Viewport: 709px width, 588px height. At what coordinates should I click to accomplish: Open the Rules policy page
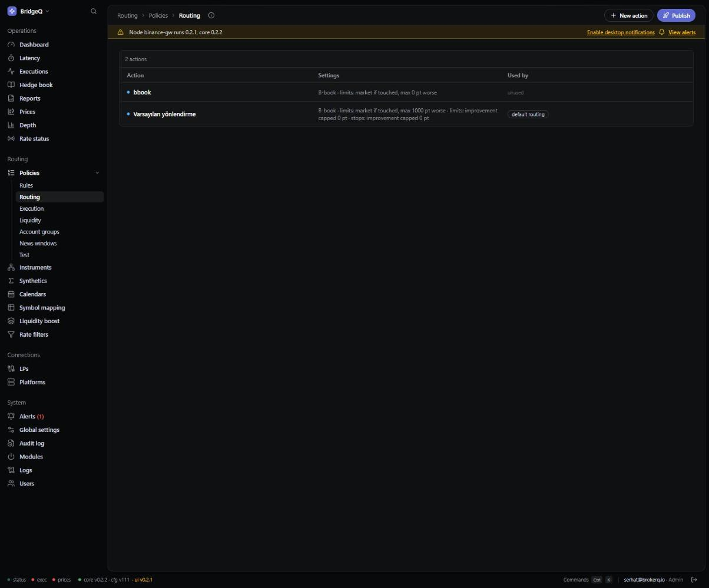pyautogui.click(x=26, y=185)
